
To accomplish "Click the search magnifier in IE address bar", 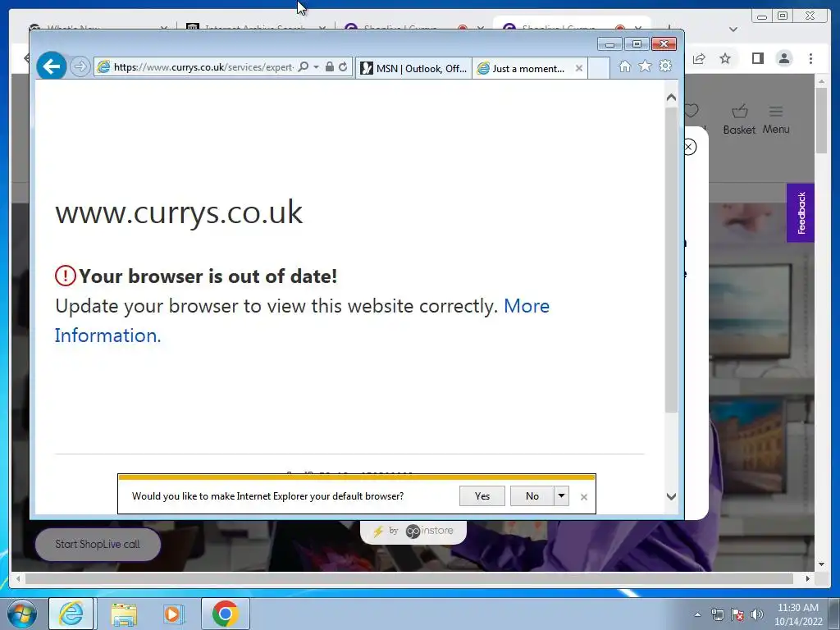I will pos(304,67).
